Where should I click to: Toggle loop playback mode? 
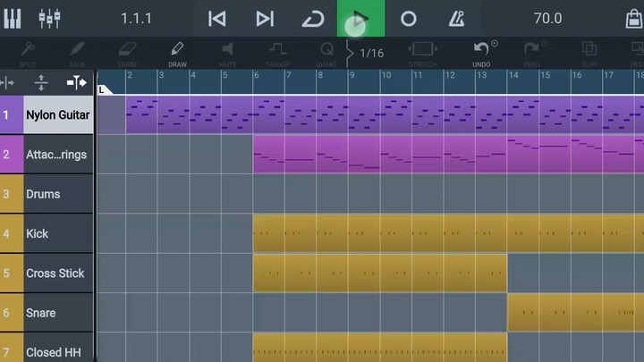pos(312,18)
